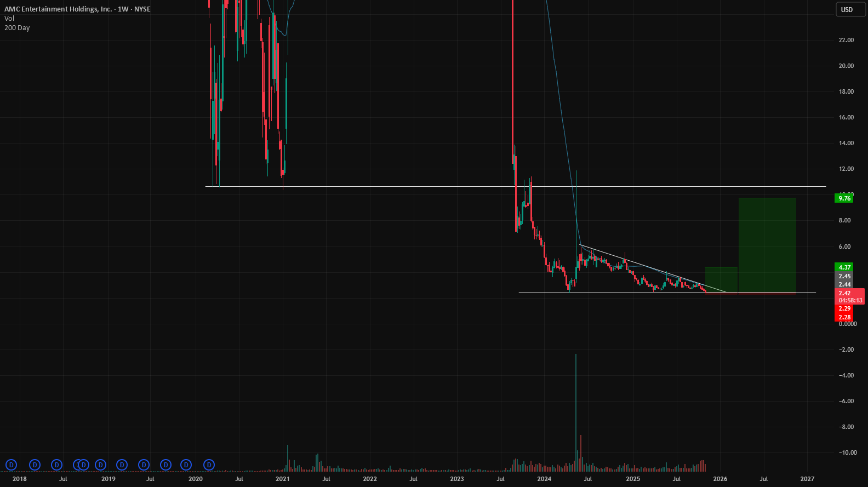Click the tallest volume spike bar
Viewport: 868px width, 487px height.
coord(576,413)
